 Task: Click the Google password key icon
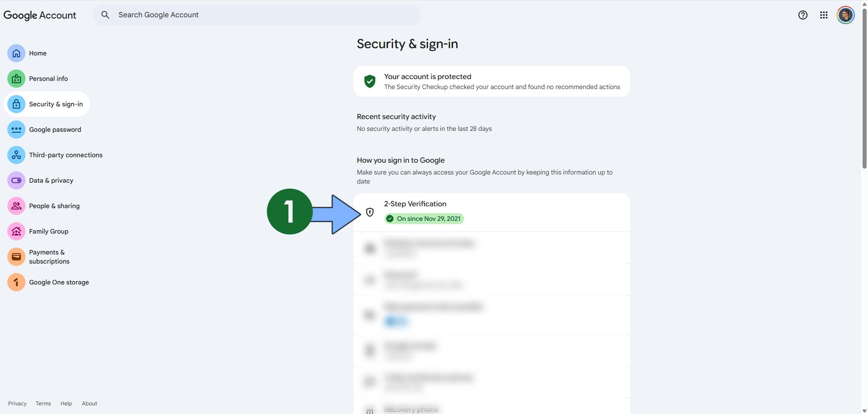[x=16, y=130]
